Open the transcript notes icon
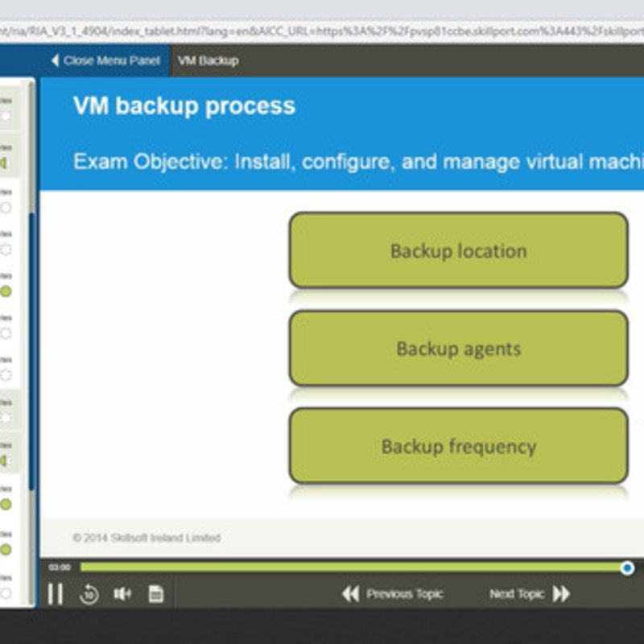 [x=155, y=594]
